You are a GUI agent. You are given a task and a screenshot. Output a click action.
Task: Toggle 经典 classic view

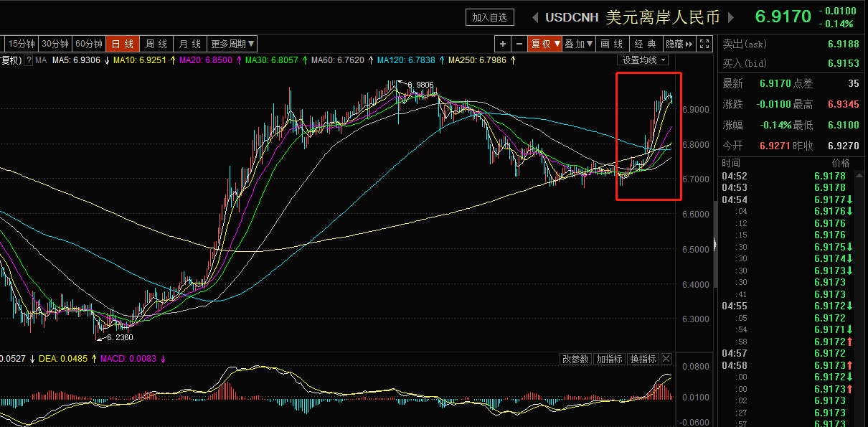coord(646,44)
